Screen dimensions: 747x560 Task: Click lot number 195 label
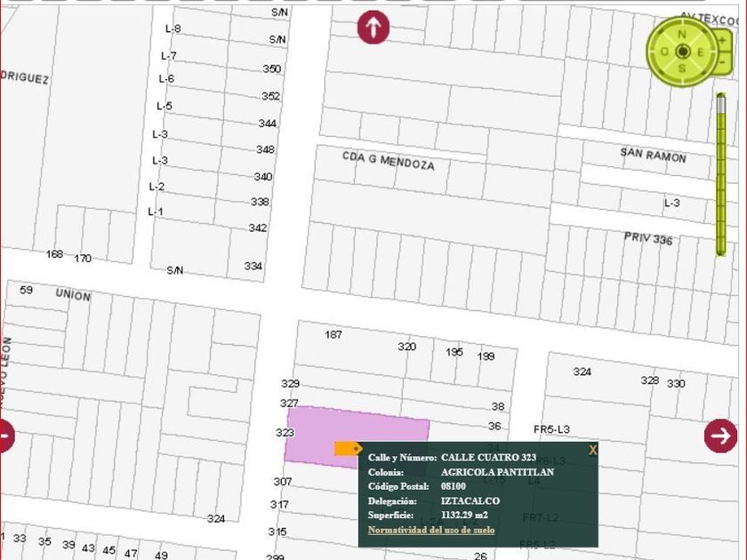point(454,352)
